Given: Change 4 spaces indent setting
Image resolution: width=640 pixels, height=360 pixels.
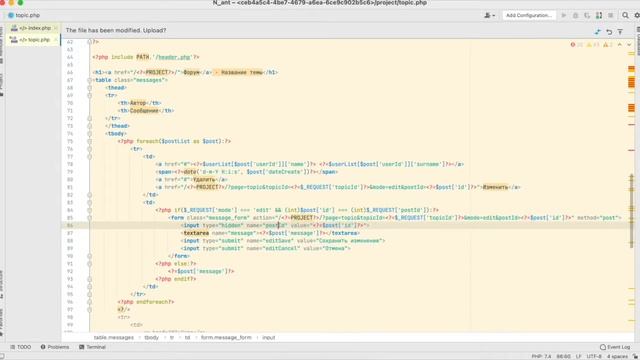Looking at the screenshot, I should pyautogui.click(x=617, y=356).
